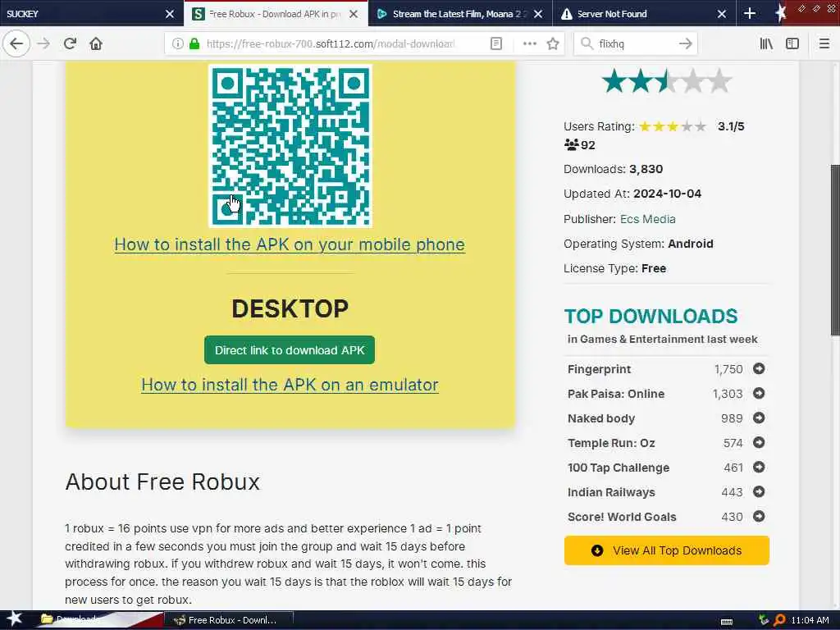Reload the current page
Image resolution: width=840 pixels, height=630 pixels.
coord(70,43)
